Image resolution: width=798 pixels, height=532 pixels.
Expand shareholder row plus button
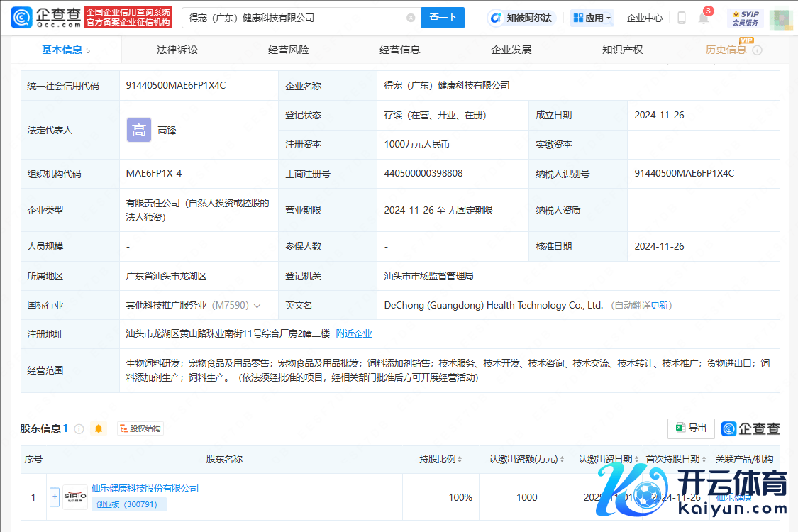tap(55, 497)
